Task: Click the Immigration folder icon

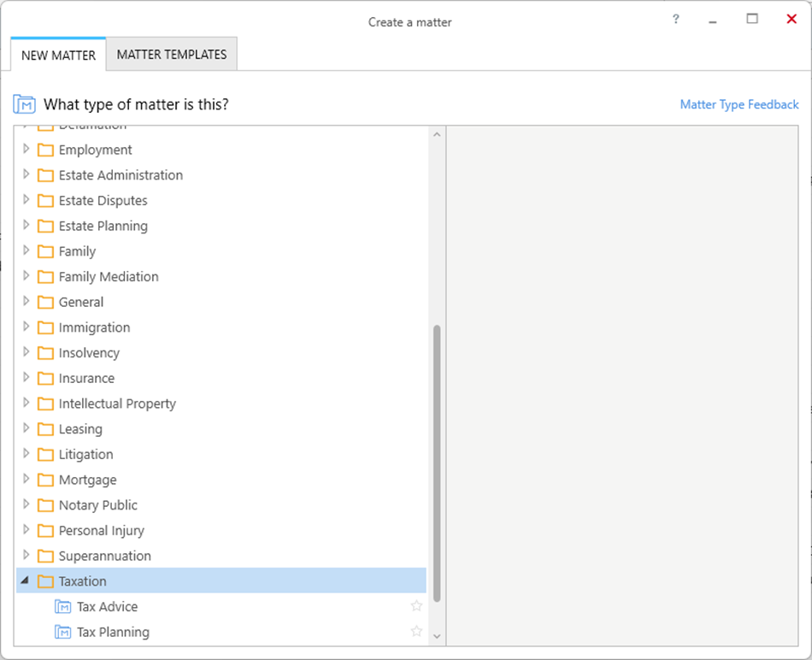Action: (45, 327)
